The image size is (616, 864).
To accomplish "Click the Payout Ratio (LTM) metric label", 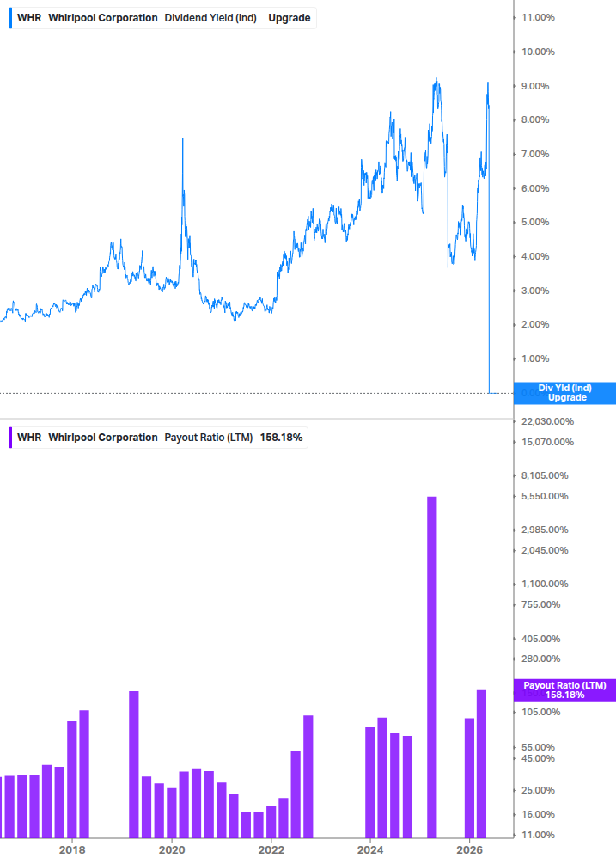I will (209, 438).
